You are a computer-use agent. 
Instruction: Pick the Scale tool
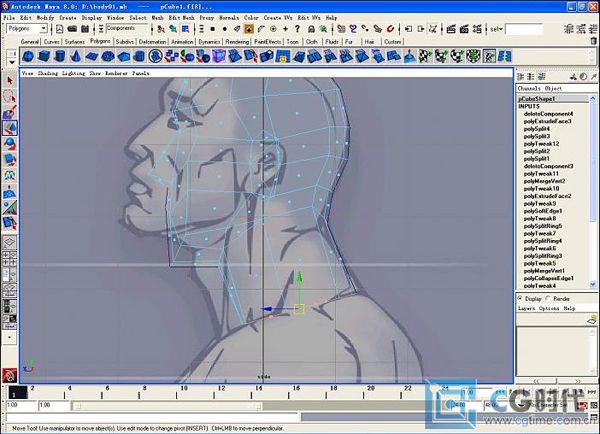[x=10, y=159]
